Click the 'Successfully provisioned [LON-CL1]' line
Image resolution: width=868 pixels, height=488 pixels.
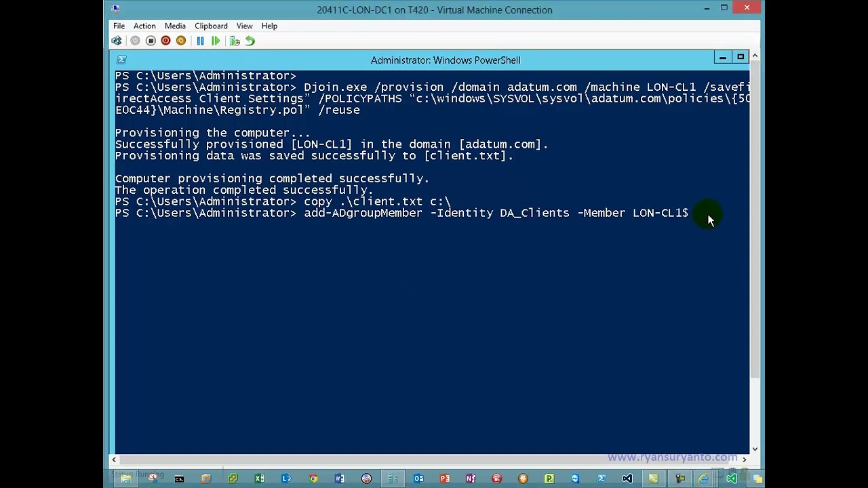[x=332, y=144]
